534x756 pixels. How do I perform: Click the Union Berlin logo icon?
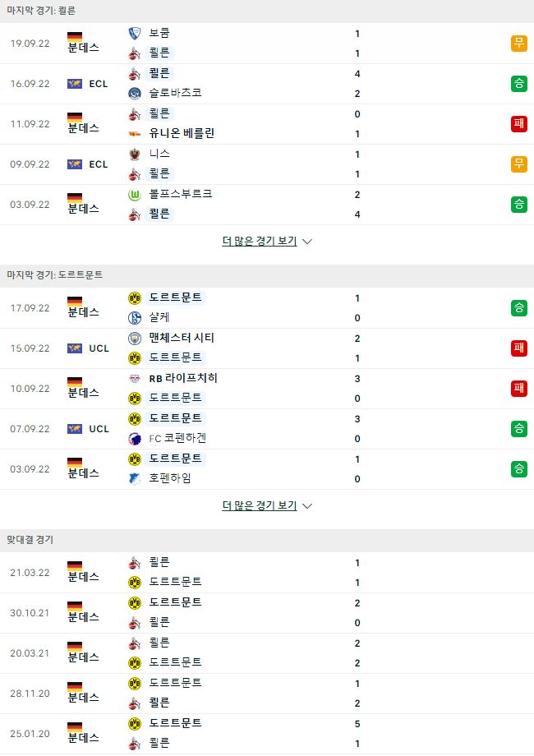coord(135,134)
